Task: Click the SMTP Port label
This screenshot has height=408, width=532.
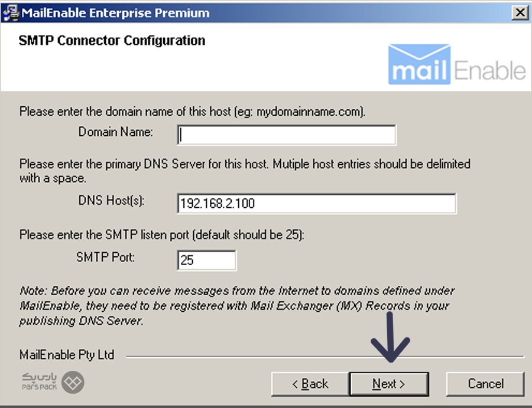Action: [106, 257]
